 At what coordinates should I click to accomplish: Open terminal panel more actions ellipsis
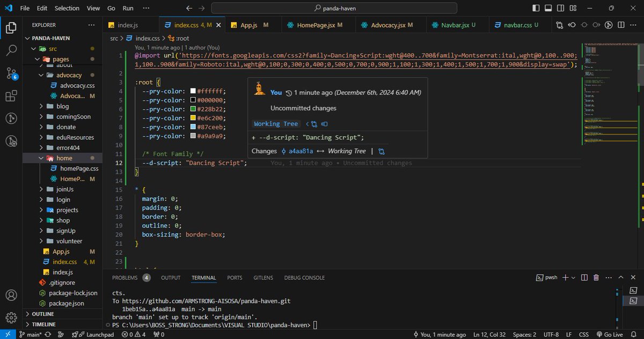coord(608,277)
